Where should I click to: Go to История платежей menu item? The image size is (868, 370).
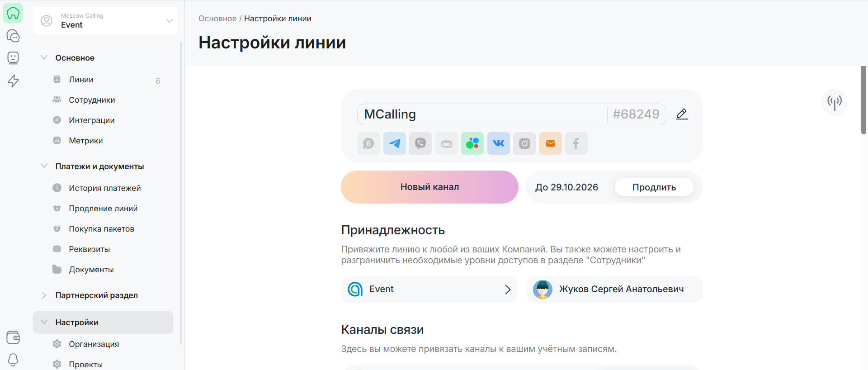click(104, 188)
